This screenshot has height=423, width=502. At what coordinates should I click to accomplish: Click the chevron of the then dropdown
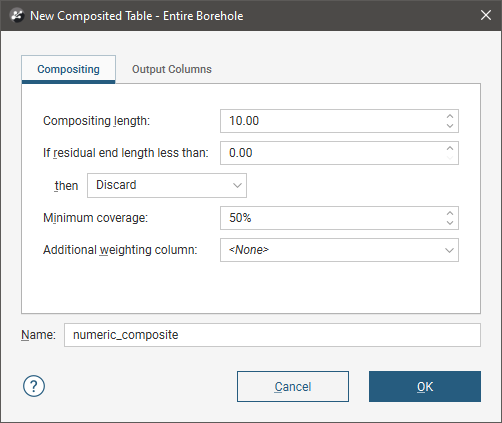[x=237, y=185]
